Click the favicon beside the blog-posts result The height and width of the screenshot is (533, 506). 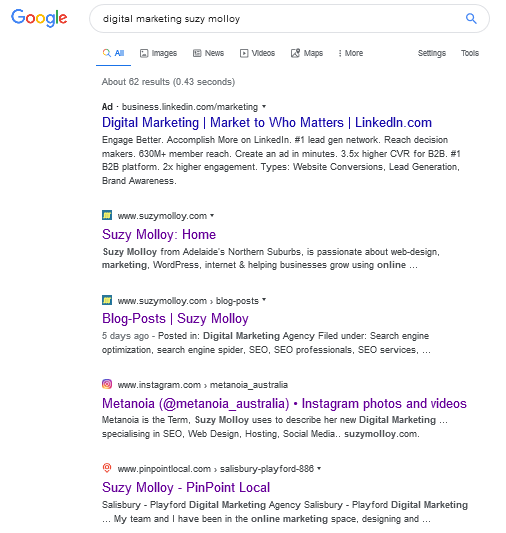pyautogui.click(x=107, y=300)
